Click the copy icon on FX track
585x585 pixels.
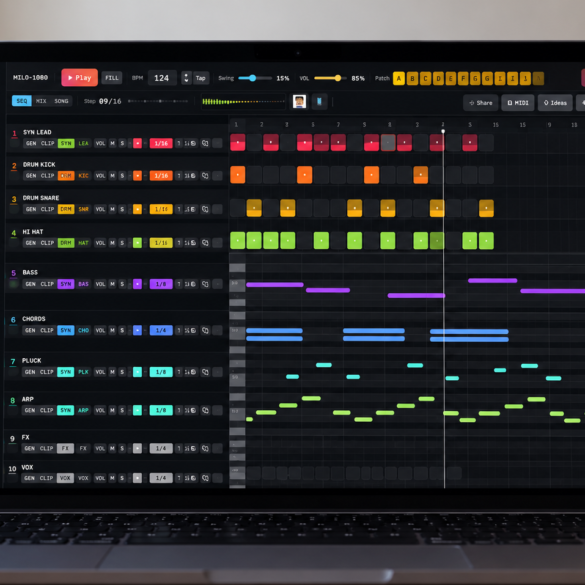[205, 448]
